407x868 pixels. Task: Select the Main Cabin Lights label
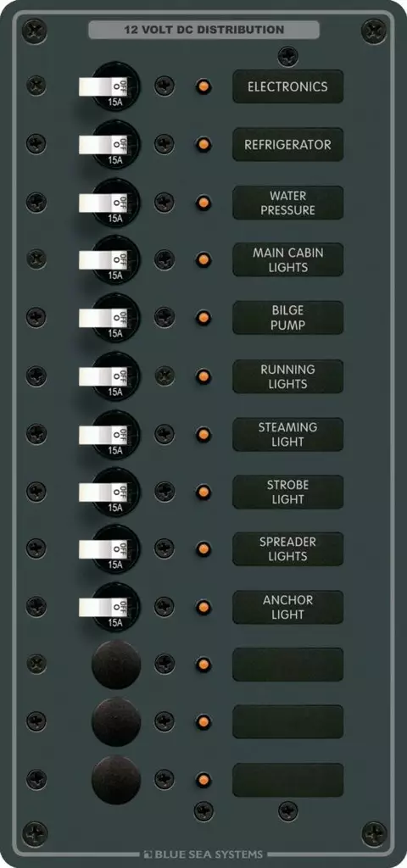[288, 259]
